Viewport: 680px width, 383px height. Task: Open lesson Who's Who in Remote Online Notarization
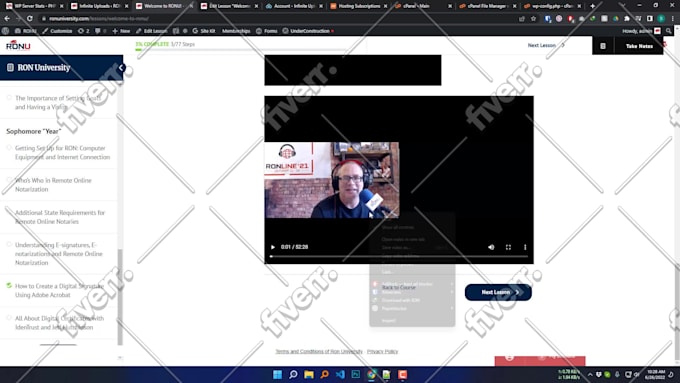[x=53, y=185]
